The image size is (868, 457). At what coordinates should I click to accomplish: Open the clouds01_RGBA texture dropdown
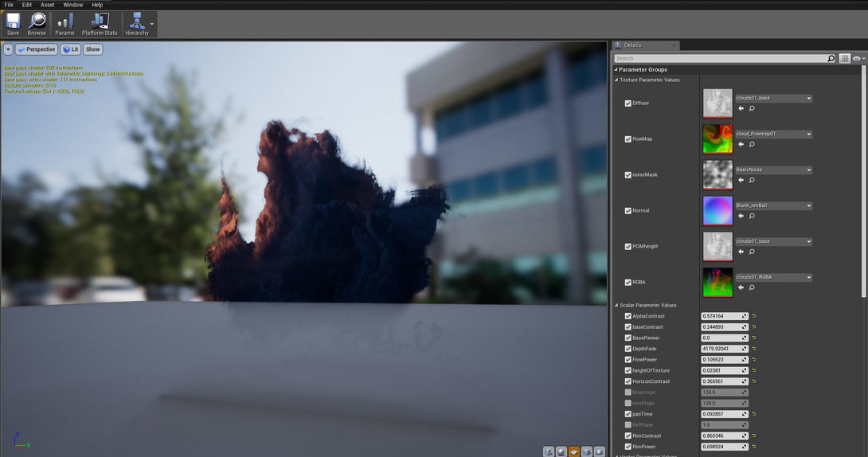773,277
